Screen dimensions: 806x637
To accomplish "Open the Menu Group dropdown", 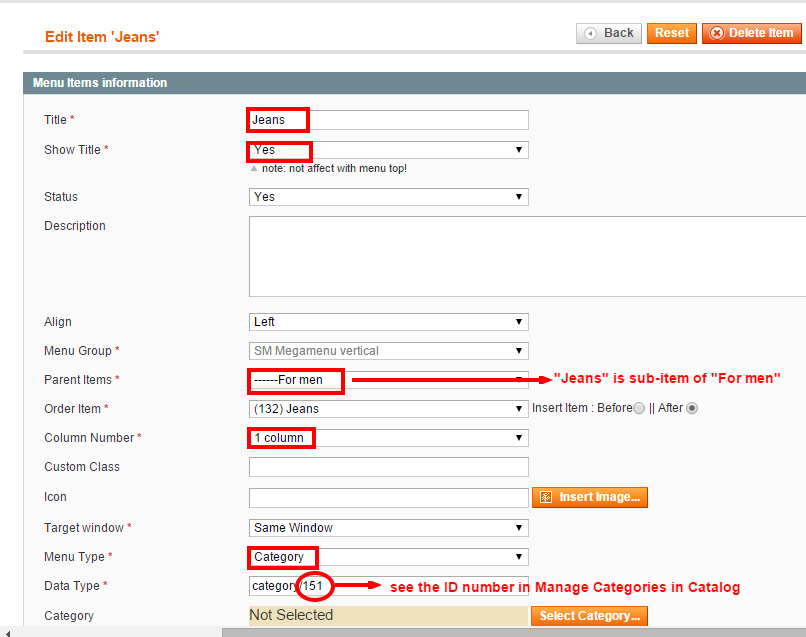I will point(389,351).
